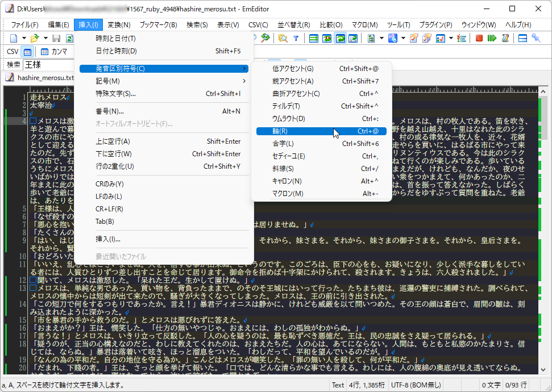Toggle the active Wrap by Window icon
The image size is (552, 392).
pyautogui.click(x=340, y=39)
